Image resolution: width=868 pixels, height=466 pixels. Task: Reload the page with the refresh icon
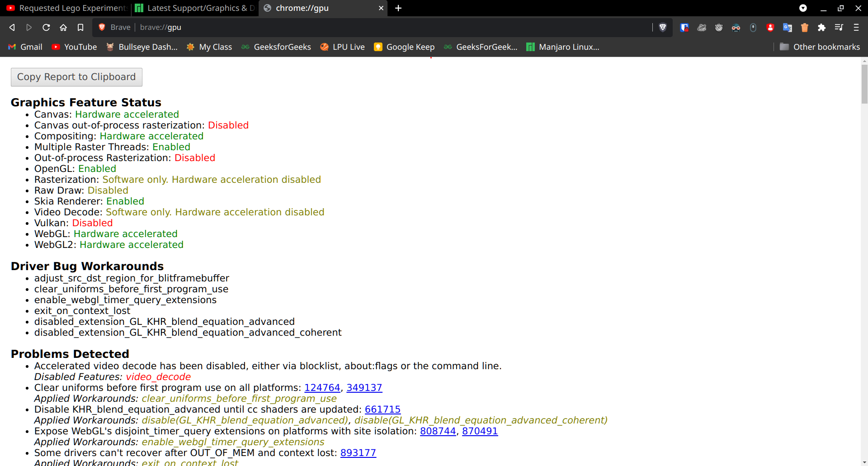[x=46, y=28]
